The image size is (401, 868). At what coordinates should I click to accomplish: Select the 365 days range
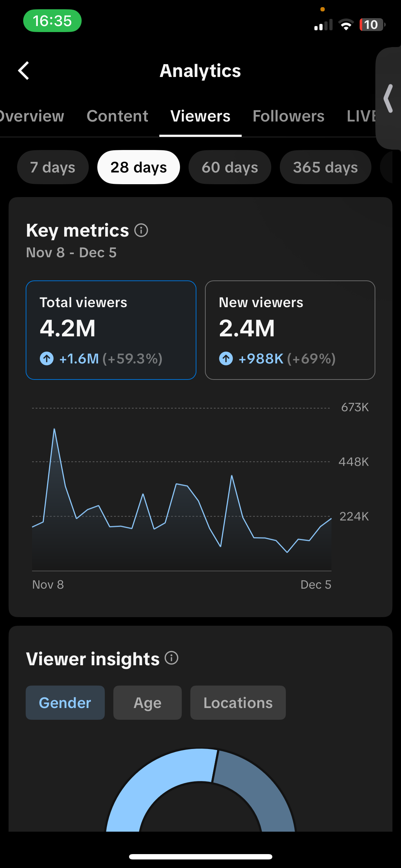coord(325,167)
